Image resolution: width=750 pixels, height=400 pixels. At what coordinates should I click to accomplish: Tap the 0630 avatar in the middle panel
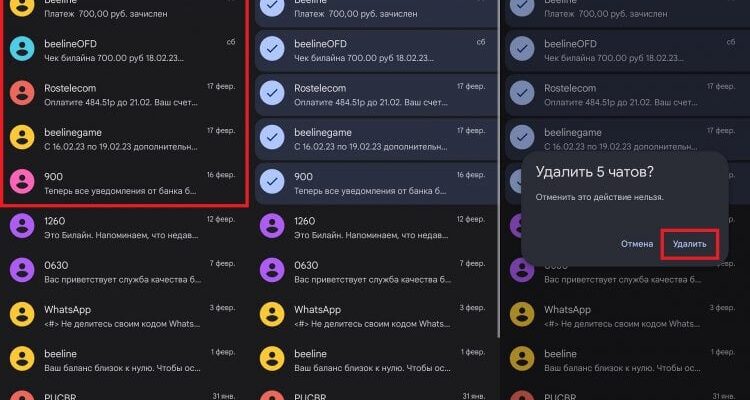pyautogui.click(x=273, y=271)
